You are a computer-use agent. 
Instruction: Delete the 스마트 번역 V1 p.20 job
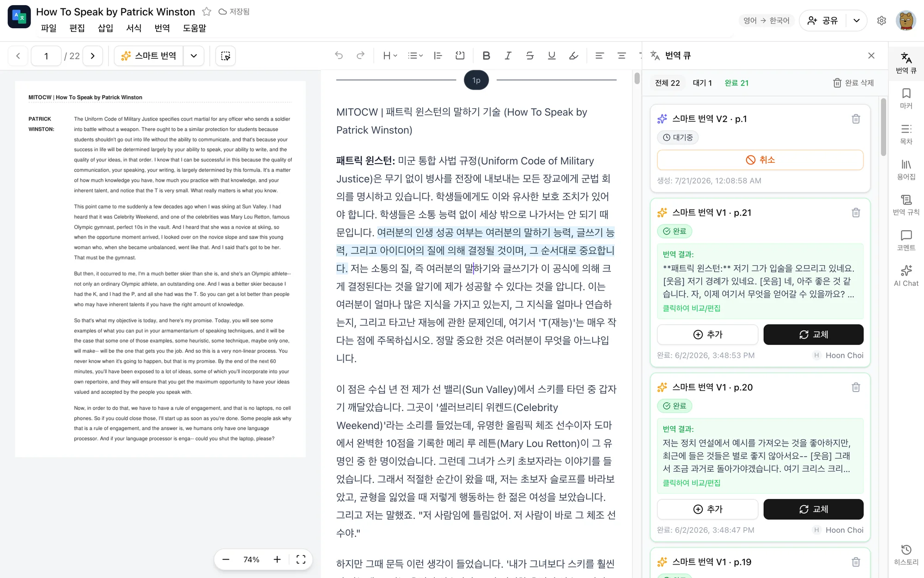click(856, 387)
